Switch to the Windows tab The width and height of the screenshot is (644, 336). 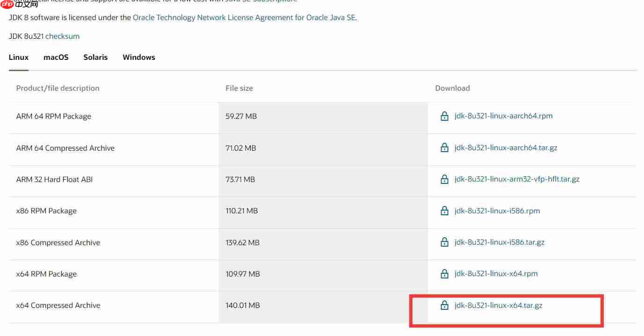[x=139, y=58]
